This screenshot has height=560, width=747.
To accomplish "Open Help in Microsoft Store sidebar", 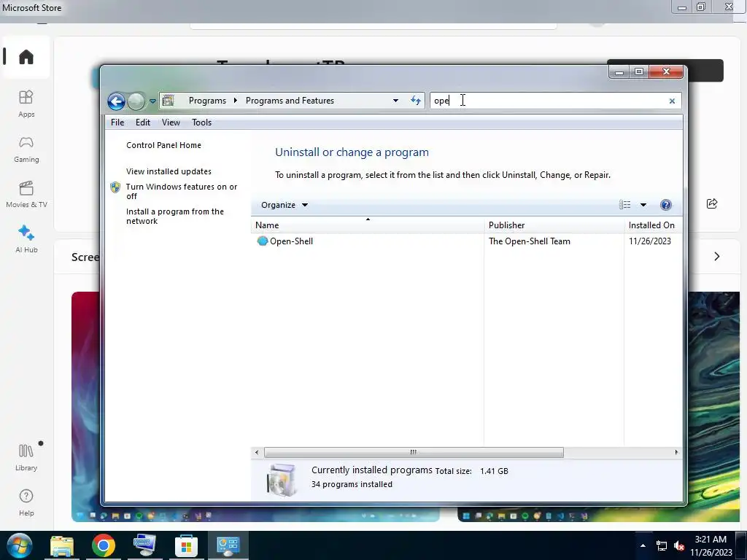I will [26, 502].
